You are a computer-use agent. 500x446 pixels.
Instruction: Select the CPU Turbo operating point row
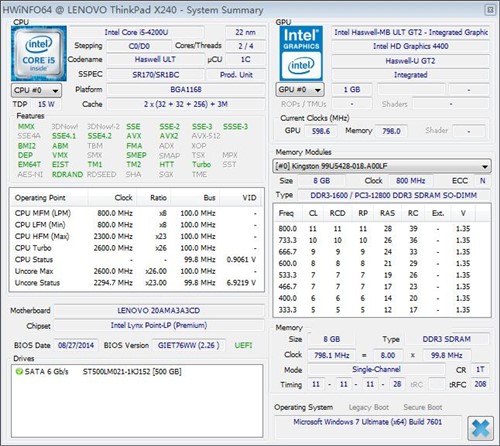[x=136, y=248]
